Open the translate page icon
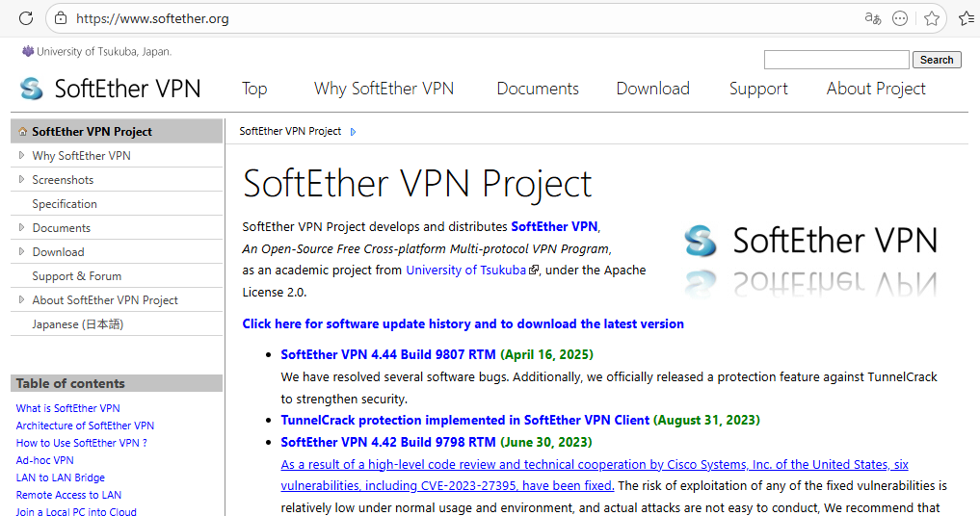 (x=873, y=18)
